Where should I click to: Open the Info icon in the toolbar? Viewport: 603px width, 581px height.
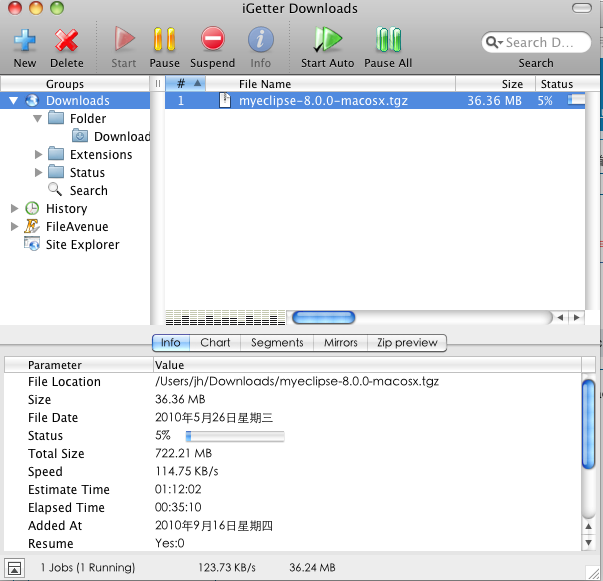tap(260, 39)
